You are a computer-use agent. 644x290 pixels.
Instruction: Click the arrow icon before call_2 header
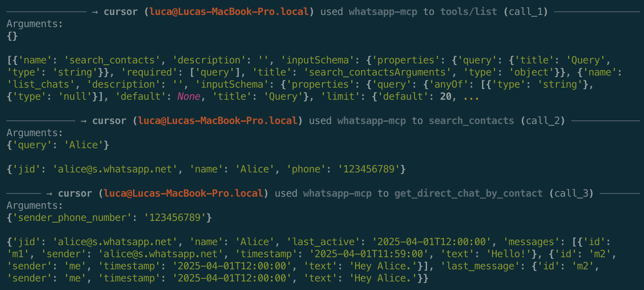(83, 121)
